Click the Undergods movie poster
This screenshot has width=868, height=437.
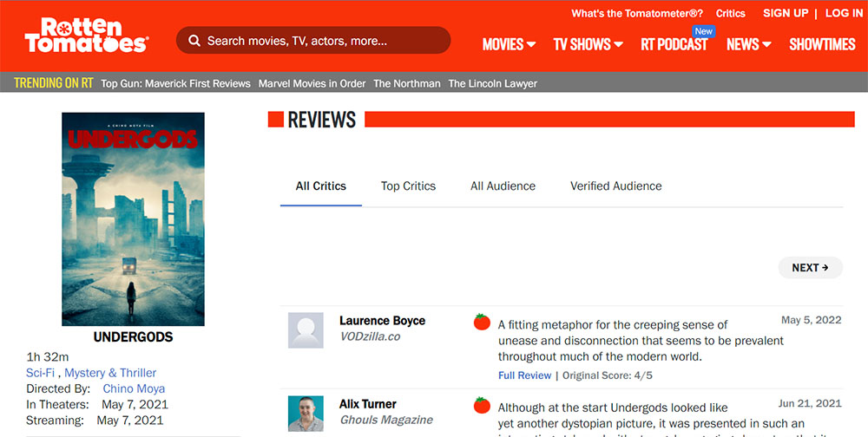tap(133, 219)
